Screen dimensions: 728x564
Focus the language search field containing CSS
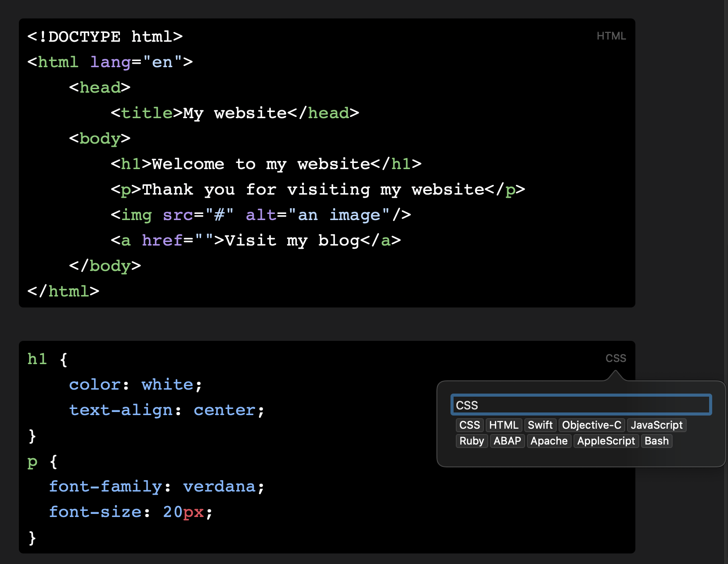pyautogui.click(x=580, y=405)
